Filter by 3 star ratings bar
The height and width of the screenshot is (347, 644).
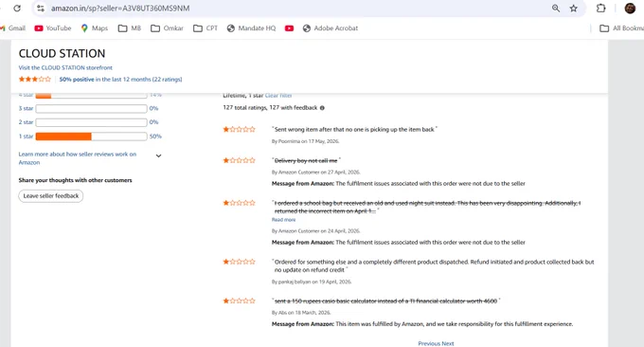coord(91,108)
